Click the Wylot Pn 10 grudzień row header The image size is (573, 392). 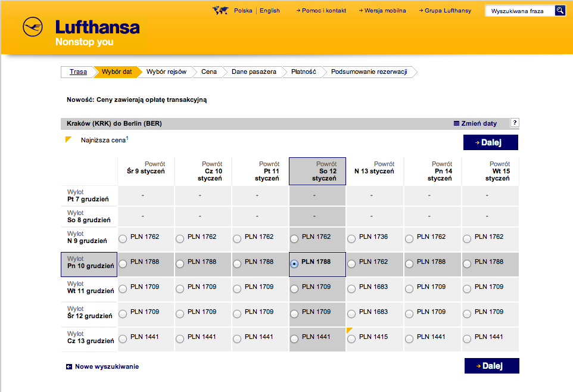click(x=89, y=264)
